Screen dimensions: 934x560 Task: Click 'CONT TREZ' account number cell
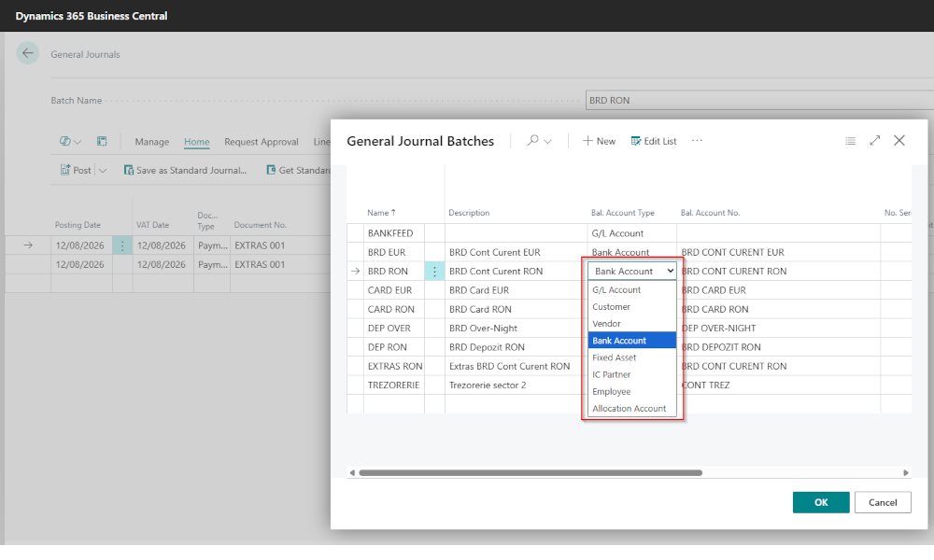(x=705, y=385)
